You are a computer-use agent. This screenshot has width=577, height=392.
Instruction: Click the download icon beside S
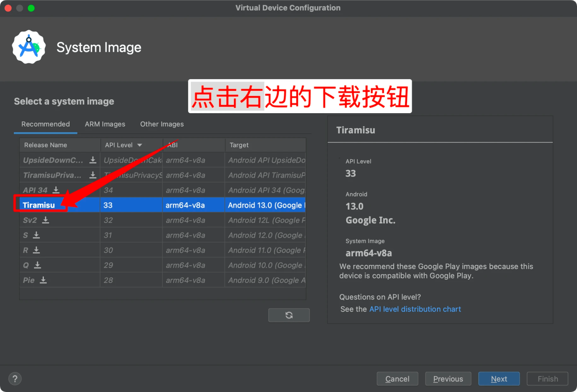37,235
